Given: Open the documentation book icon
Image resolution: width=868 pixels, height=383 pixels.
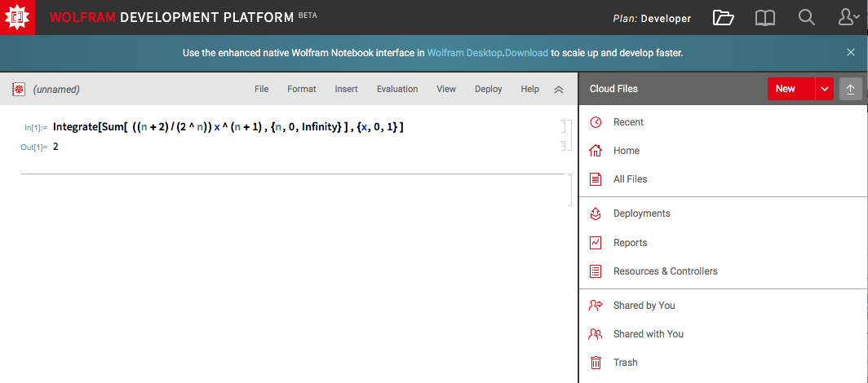Looking at the screenshot, I should (765, 18).
